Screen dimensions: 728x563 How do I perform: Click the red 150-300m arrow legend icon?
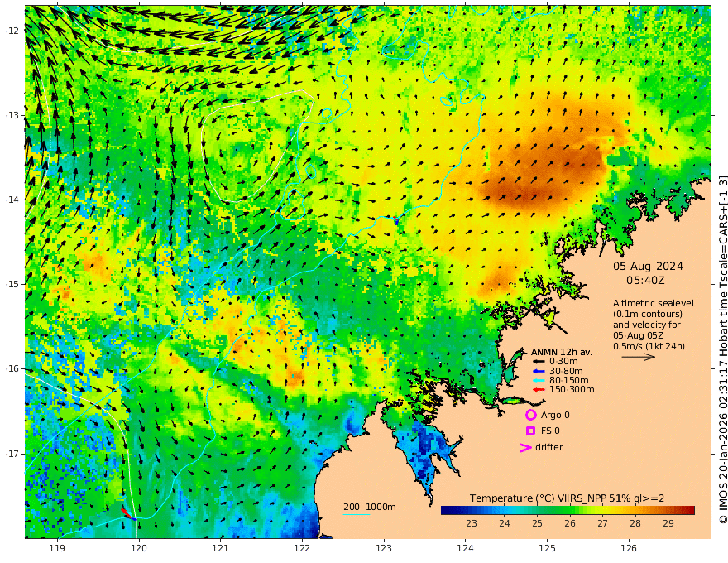538,390
